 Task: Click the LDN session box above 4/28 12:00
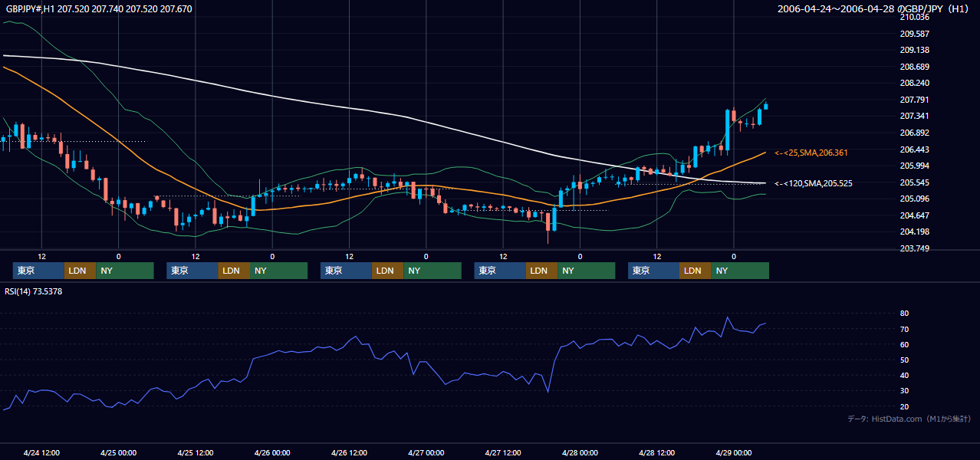coord(695,271)
